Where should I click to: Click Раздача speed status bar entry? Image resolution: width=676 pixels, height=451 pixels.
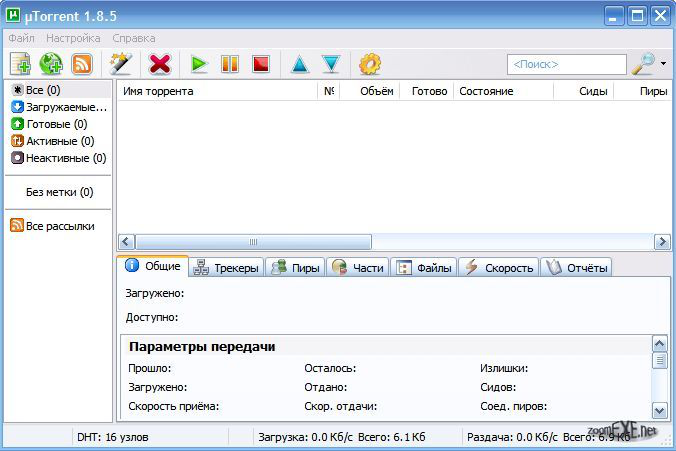(x=548, y=437)
